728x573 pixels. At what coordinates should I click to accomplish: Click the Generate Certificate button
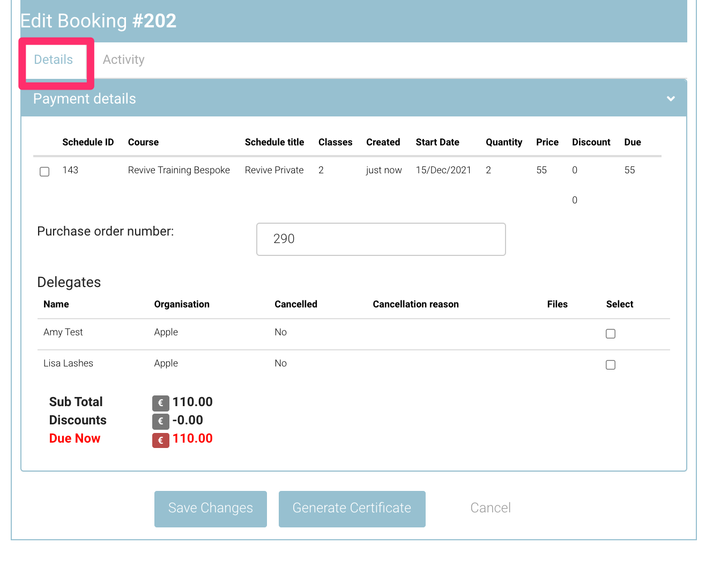point(352,509)
